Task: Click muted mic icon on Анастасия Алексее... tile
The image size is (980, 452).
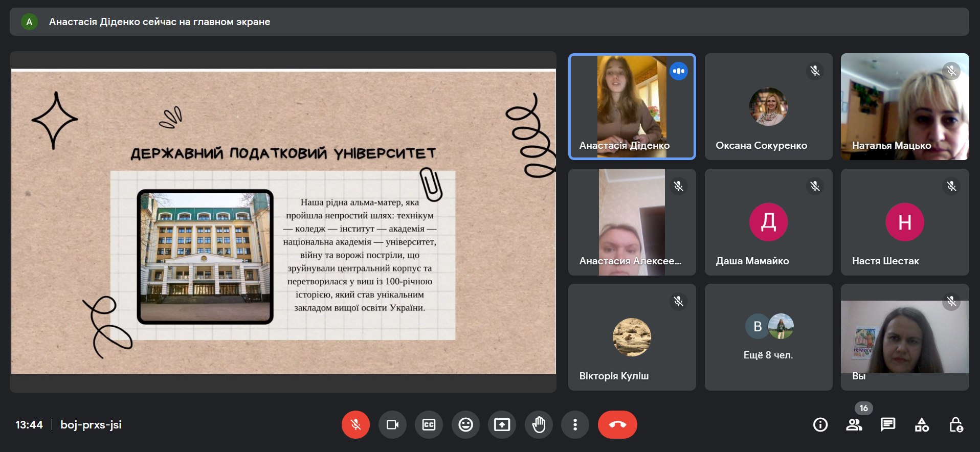Action: (678, 186)
